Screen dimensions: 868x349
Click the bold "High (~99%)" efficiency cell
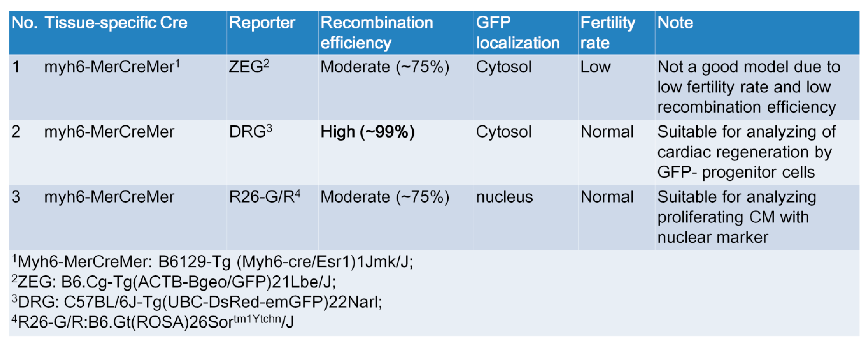tap(367, 132)
